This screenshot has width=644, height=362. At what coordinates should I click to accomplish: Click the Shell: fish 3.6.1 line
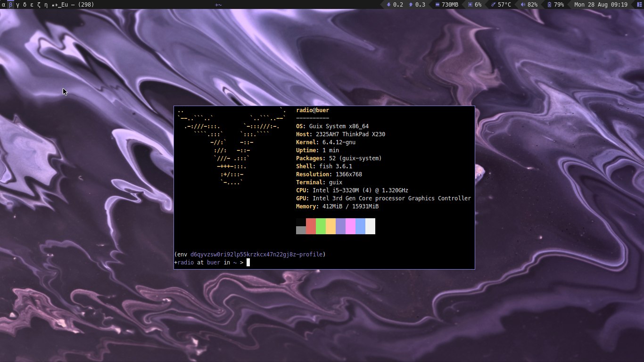coord(324,166)
